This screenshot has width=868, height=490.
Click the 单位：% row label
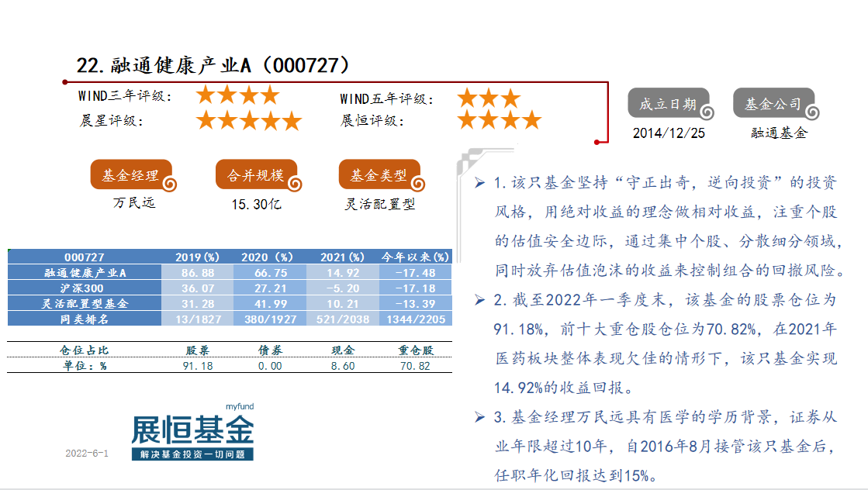click(84, 366)
